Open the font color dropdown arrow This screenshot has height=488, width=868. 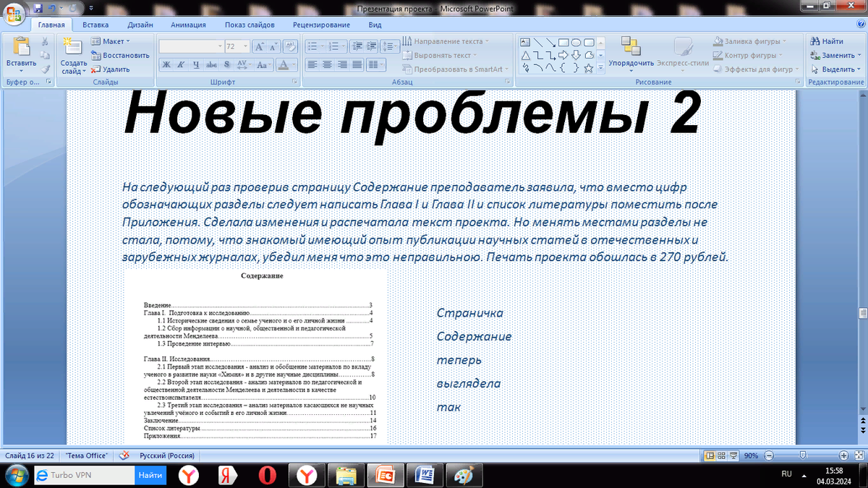coord(294,64)
